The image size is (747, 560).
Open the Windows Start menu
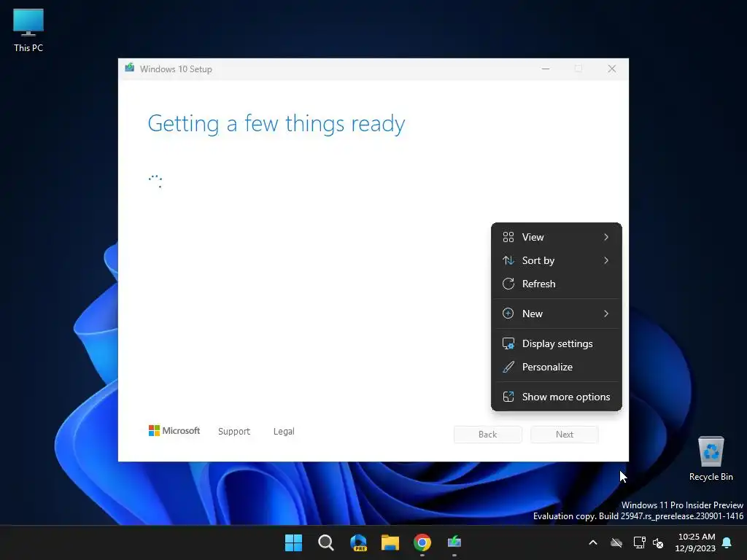tap(293, 542)
